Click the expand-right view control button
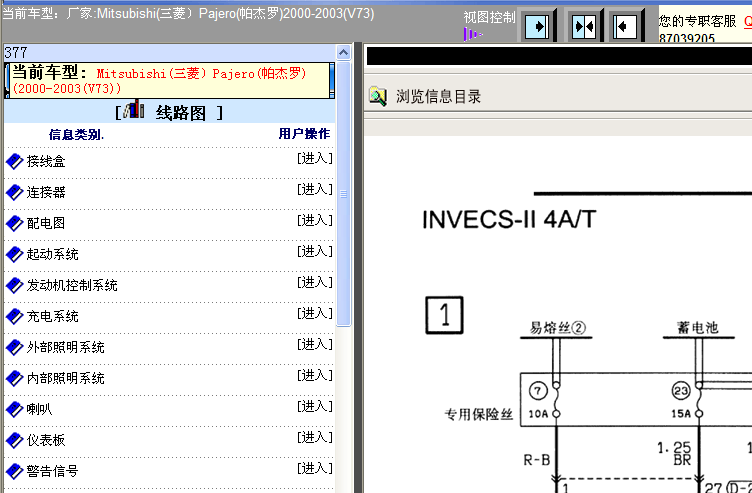This screenshot has height=493, width=752. coord(537,26)
